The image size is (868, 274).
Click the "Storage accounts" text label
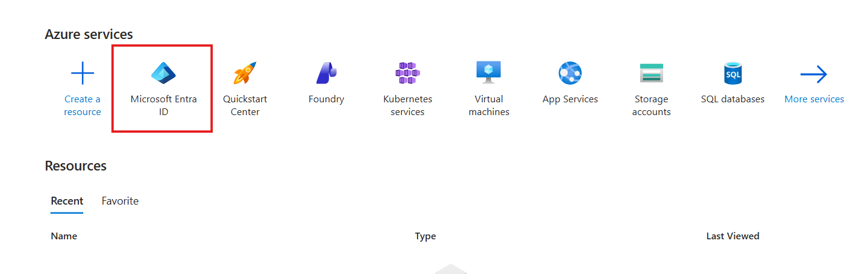click(651, 105)
